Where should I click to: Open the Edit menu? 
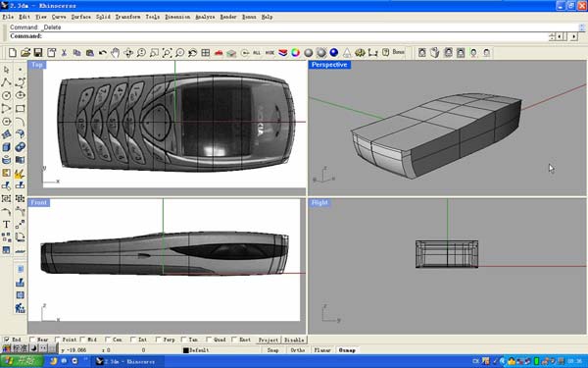(x=24, y=17)
